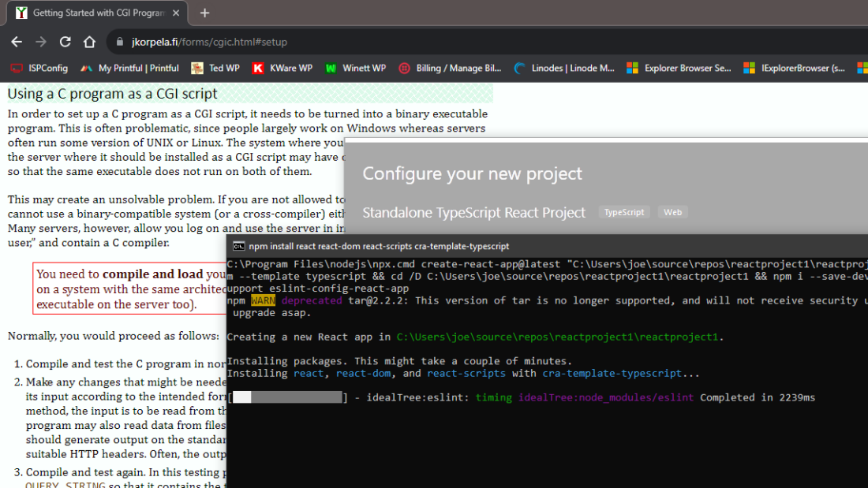Click the KWare WP K favicon
This screenshot has height=488, width=868.
(x=258, y=68)
